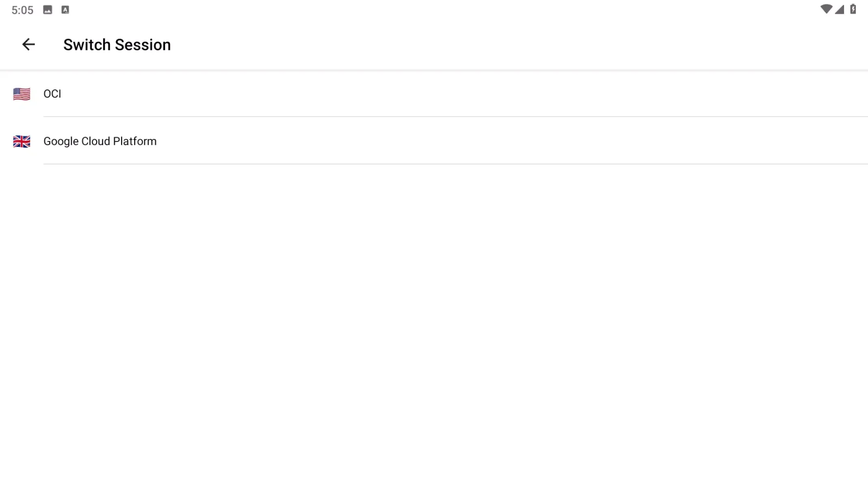Click empty space in the OCI row
This screenshot has height=488, width=868.
439,94
